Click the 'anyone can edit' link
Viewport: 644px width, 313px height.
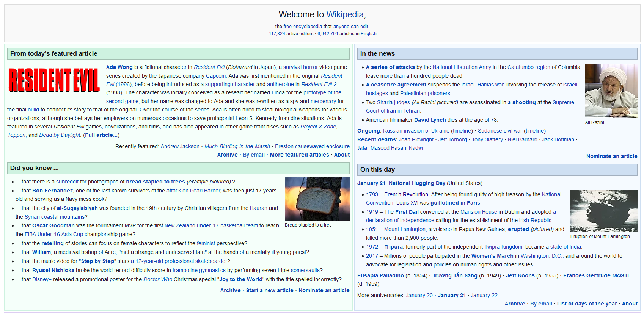click(351, 27)
